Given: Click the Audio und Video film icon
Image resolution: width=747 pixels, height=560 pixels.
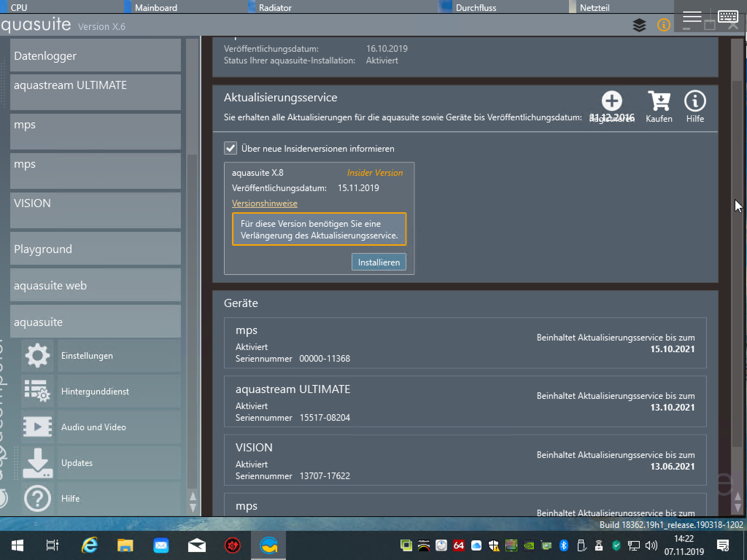Looking at the screenshot, I should (x=37, y=427).
